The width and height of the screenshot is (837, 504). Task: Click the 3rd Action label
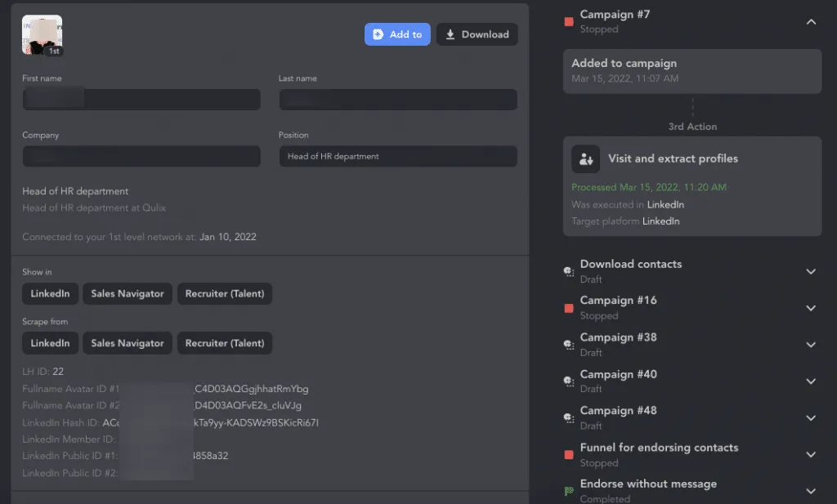(x=692, y=127)
